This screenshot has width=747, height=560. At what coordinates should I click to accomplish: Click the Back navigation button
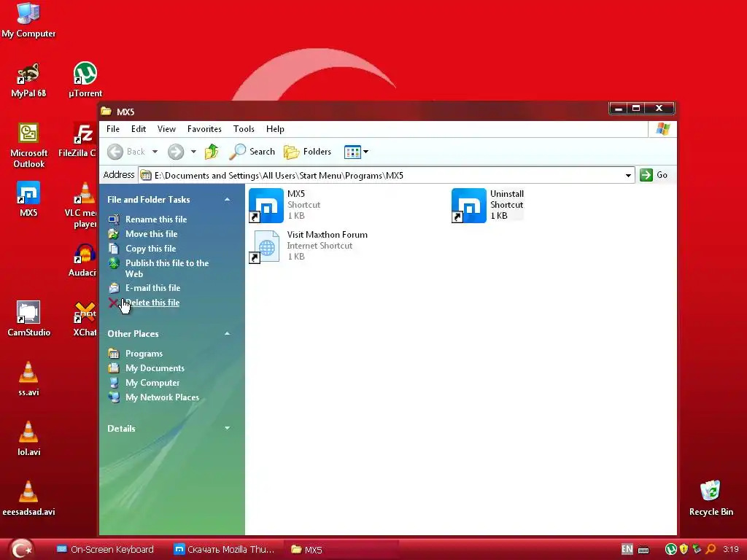tap(126, 152)
